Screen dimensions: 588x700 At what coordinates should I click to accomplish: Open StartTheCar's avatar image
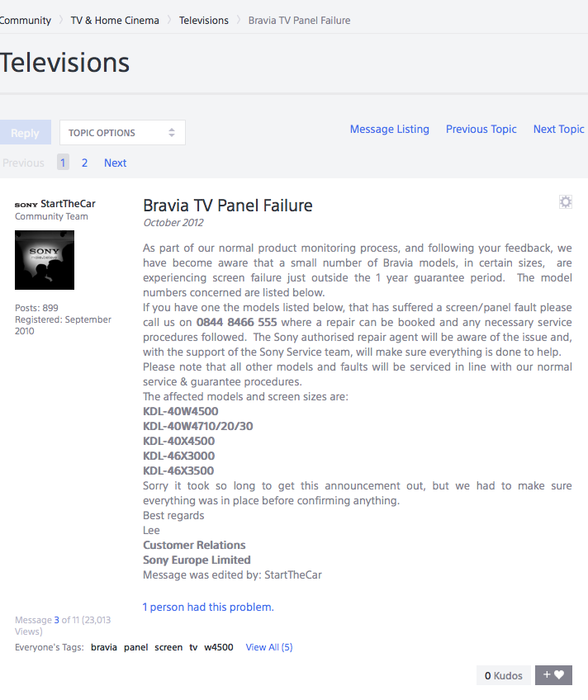(45, 260)
